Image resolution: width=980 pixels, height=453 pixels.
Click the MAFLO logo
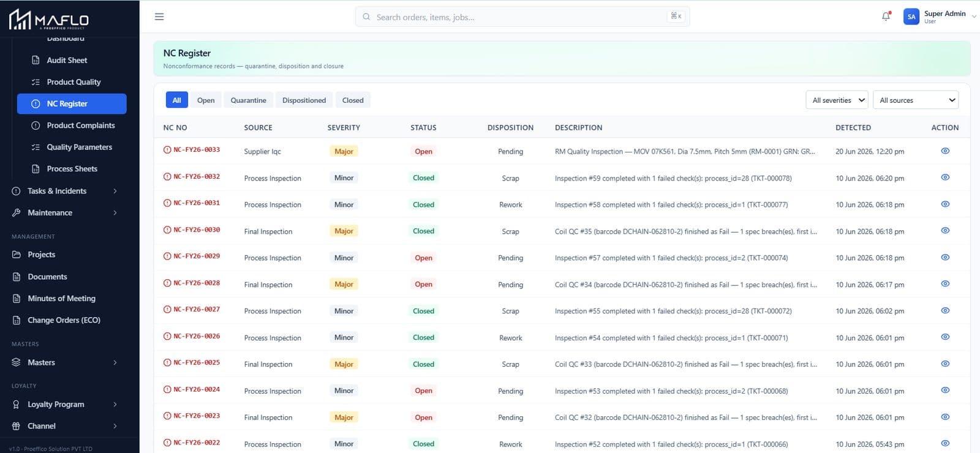click(49, 20)
